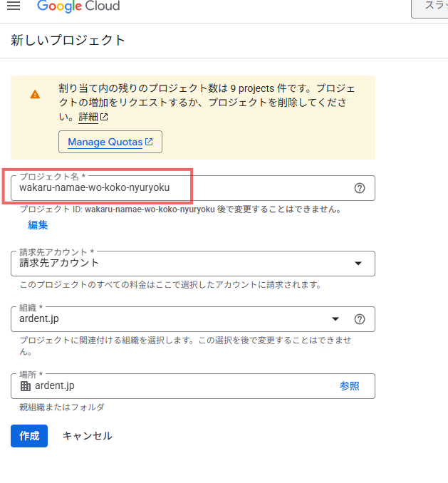The width and height of the screenshot is (448, 483).
Task: Open the 組織 ardent.jp selection box
Action: (171, 319)
